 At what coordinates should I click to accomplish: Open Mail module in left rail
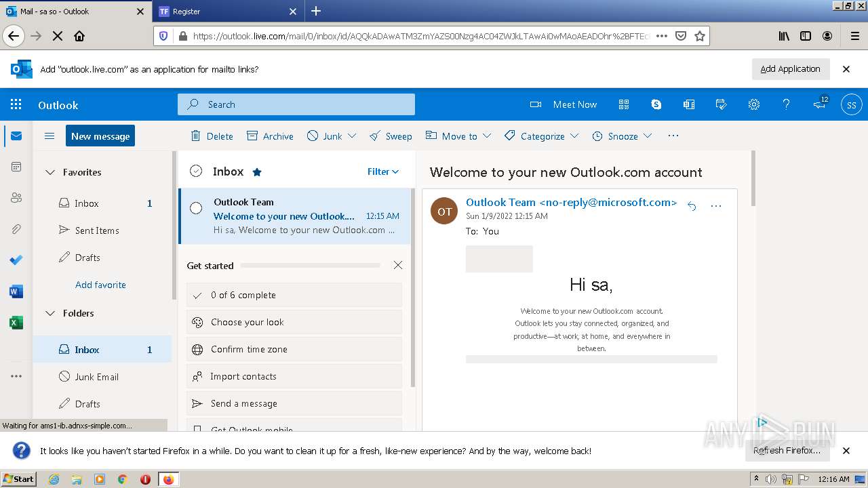tap(16, 136)
